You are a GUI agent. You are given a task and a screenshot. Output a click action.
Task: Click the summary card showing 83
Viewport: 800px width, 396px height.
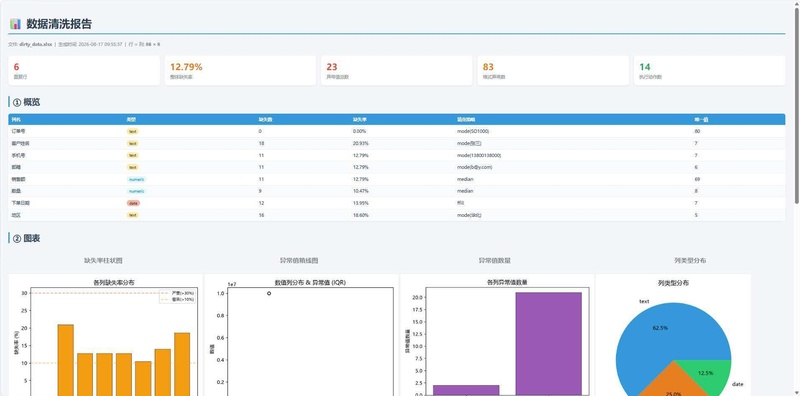click(x=553, y=70)
